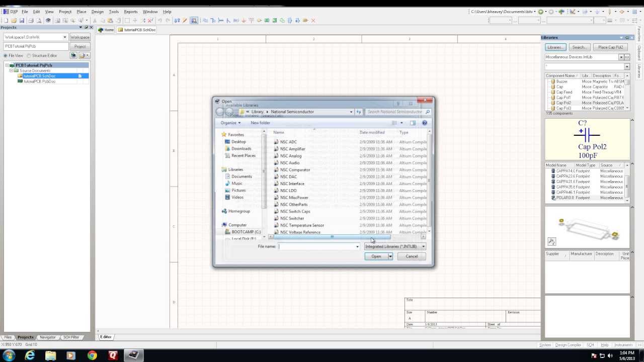Viewport: 644px width, 362px height.
Task: Click the new document toolbar icon
Action: [x=6, y=21]
